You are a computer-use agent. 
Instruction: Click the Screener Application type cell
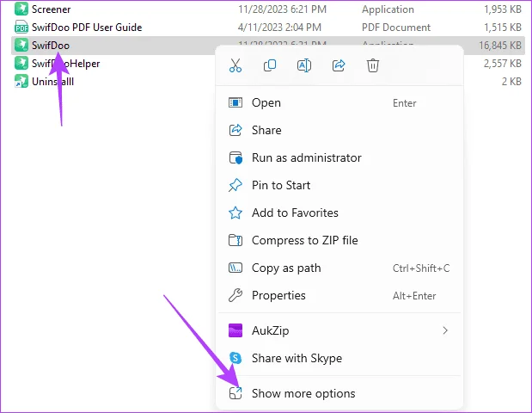pos(388,9)
